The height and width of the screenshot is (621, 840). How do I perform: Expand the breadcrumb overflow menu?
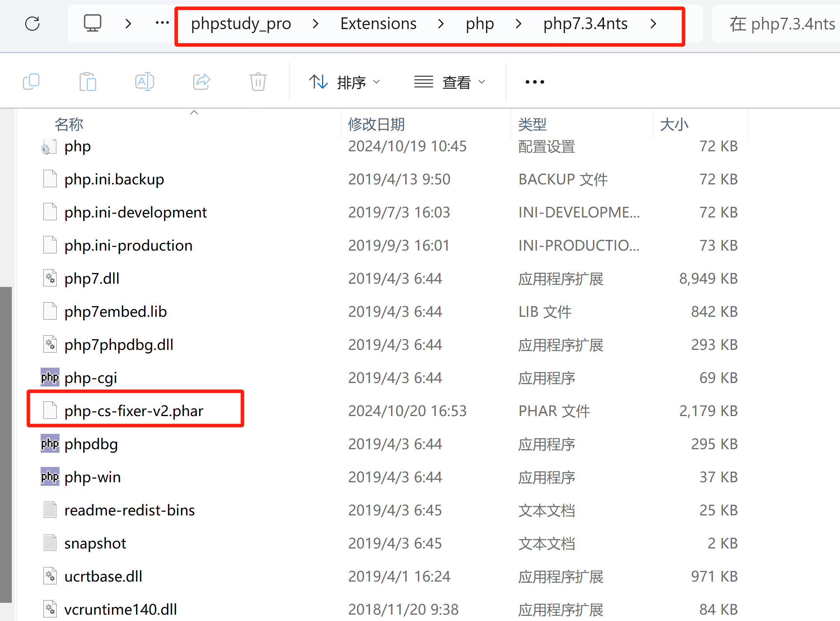162,24
